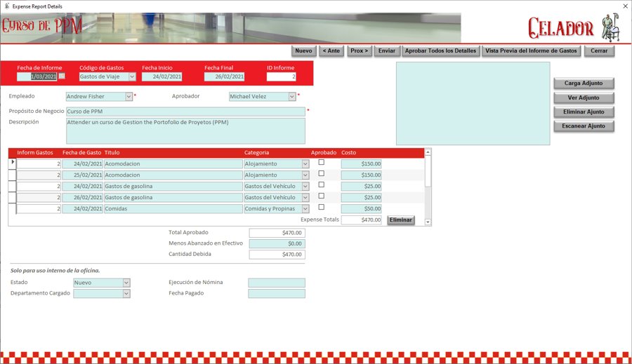Image resolution: width=632 pixels, height=364 pixels.
Task: Click the Total Aprobado value field
Action: click(x=277, y=233)
